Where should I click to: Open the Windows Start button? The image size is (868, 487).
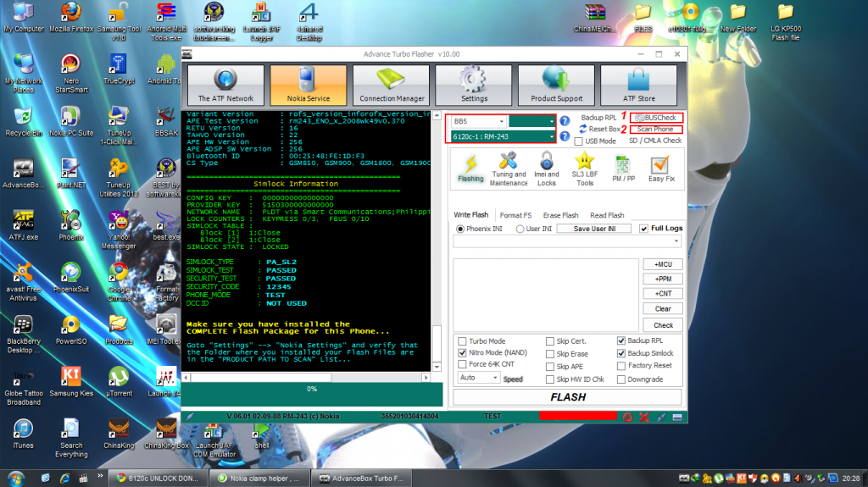tap(15, 479)
